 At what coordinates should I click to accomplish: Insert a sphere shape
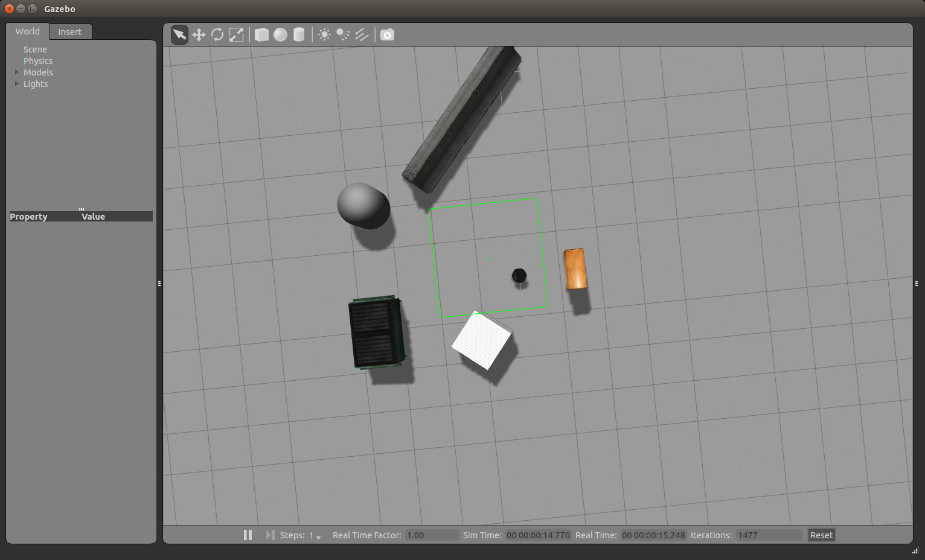[x=280, y=34]
